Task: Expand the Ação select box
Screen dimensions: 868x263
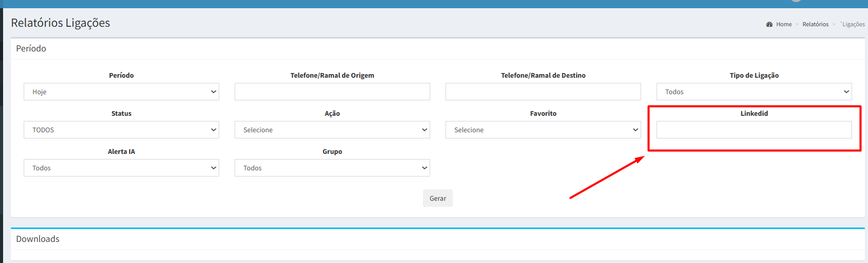Action: pos(332,130)
